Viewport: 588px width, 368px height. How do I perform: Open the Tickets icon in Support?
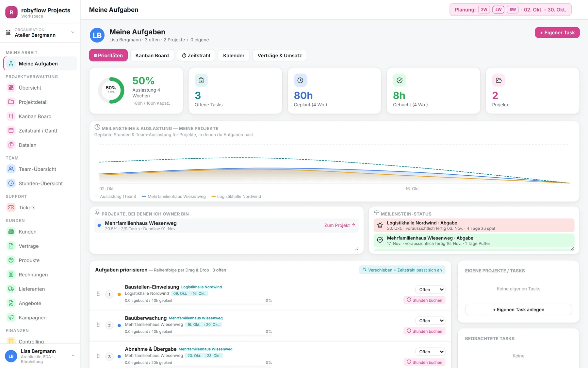pos(11,207)
